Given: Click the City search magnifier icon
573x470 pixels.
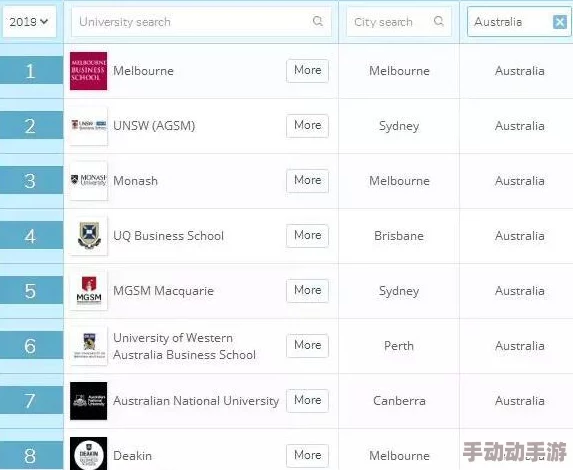Looking at the screenshot, I should click(x=439, y=21).
